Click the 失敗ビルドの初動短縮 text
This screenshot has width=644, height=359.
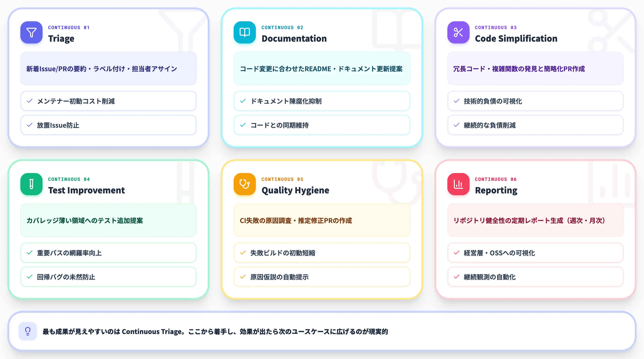pyautogui.click(x=283, y=253)
